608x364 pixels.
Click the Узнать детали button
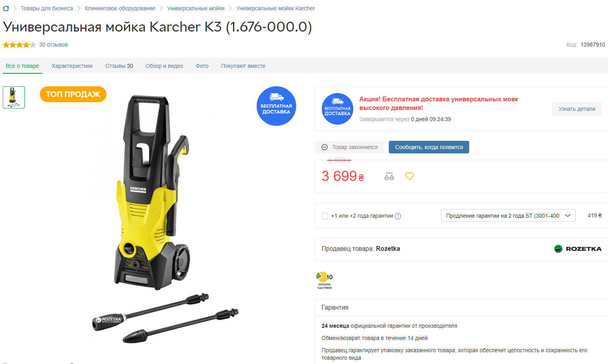pos(577,109)
